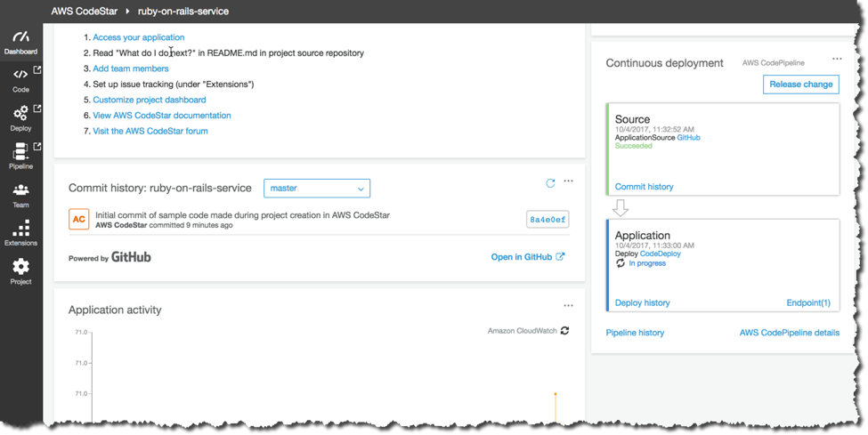Open Continuous deployment panel options ellipsis

pyautogui.click(x=837, y=59)
